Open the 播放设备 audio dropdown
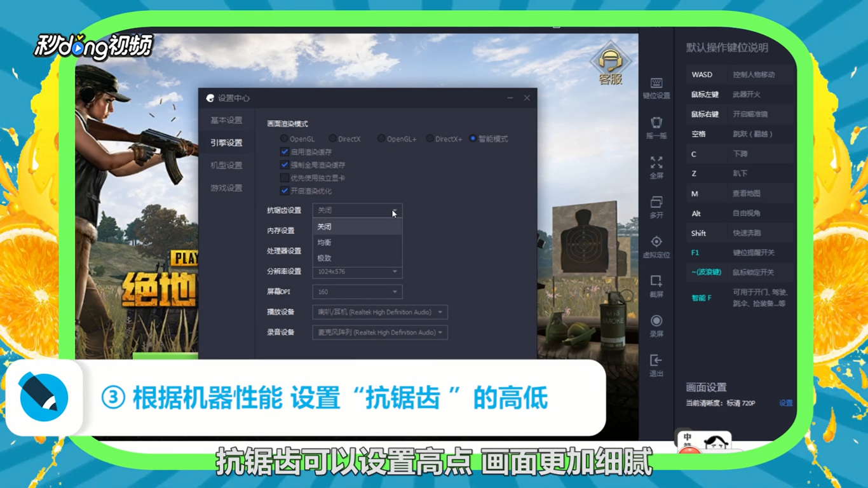This screenshot has height=488, width=868. point(380,312)
